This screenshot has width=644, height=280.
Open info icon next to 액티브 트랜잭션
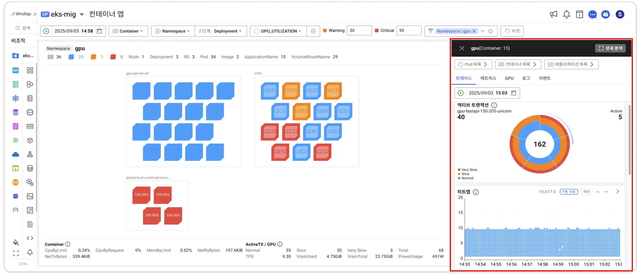tap(494, 105)
